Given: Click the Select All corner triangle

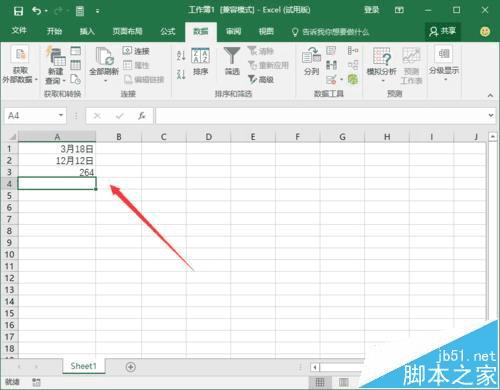Looking at the screenshot, I should [12, 137].
